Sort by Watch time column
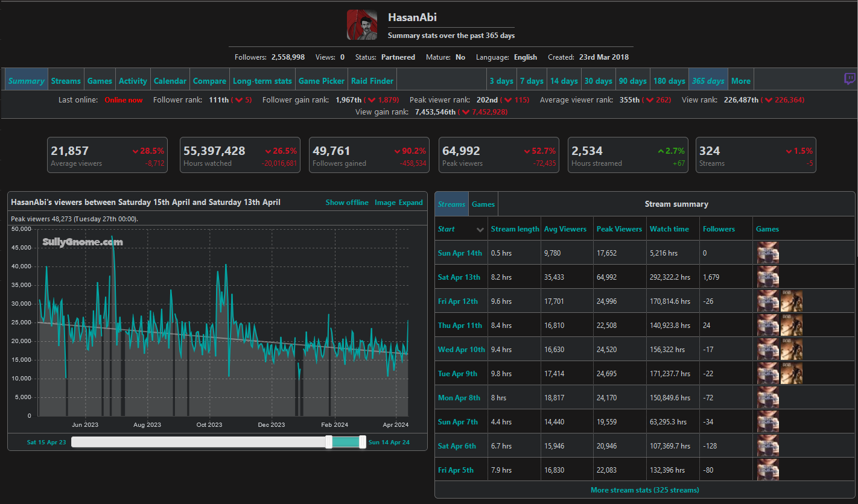 click(x=669, y=229)
